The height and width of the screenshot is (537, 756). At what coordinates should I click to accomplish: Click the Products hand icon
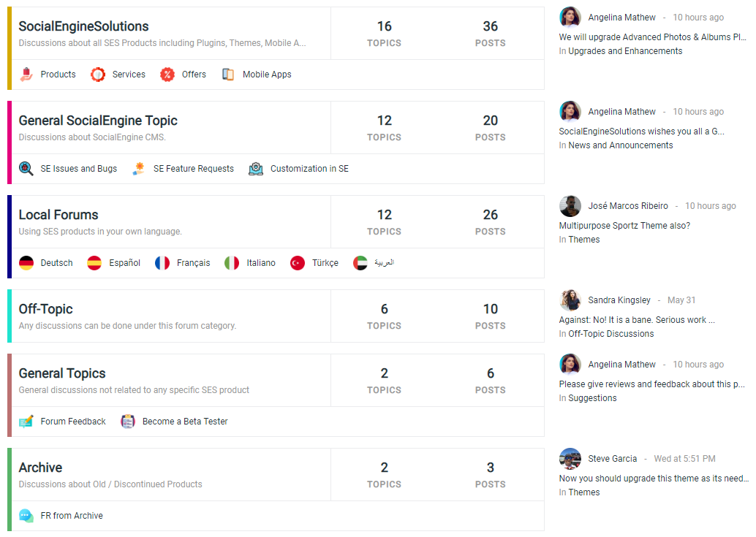click(26, 74)
